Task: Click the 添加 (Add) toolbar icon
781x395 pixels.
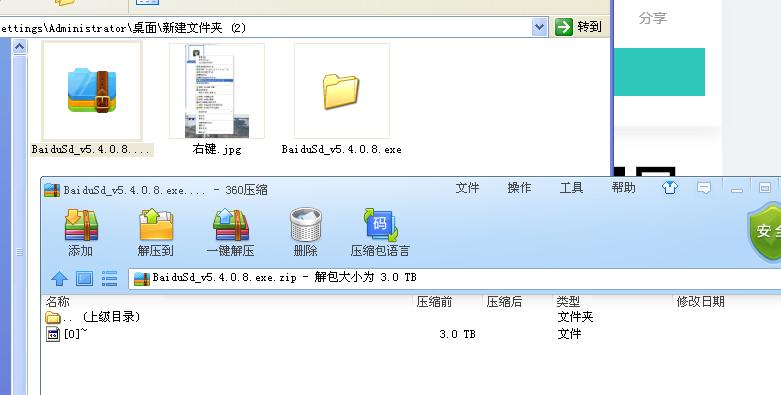Action: 81,233
